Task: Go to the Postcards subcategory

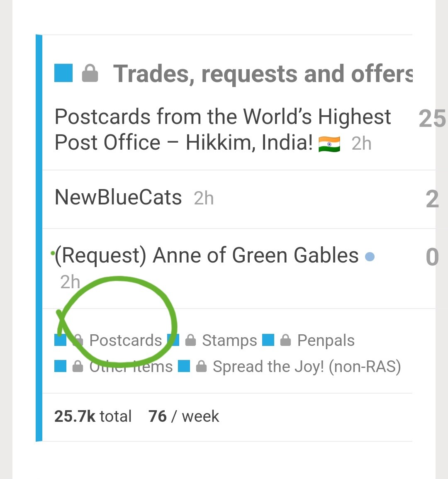Action: pos(125,340)
